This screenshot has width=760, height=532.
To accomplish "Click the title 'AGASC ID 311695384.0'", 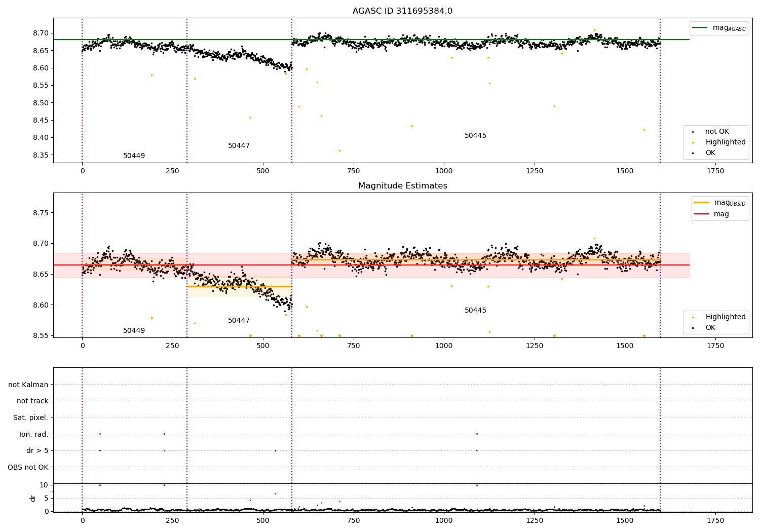I will pyautogui.click(x=402, y=11).
